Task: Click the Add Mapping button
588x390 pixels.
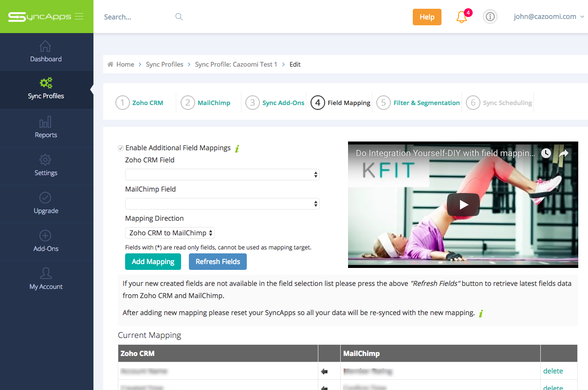Action: click(x=153, y=262)
